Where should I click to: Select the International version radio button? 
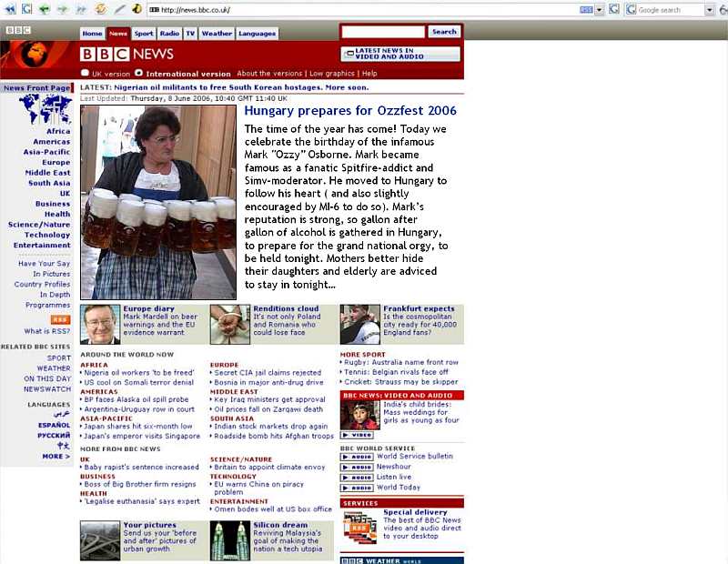pos(139,73)
